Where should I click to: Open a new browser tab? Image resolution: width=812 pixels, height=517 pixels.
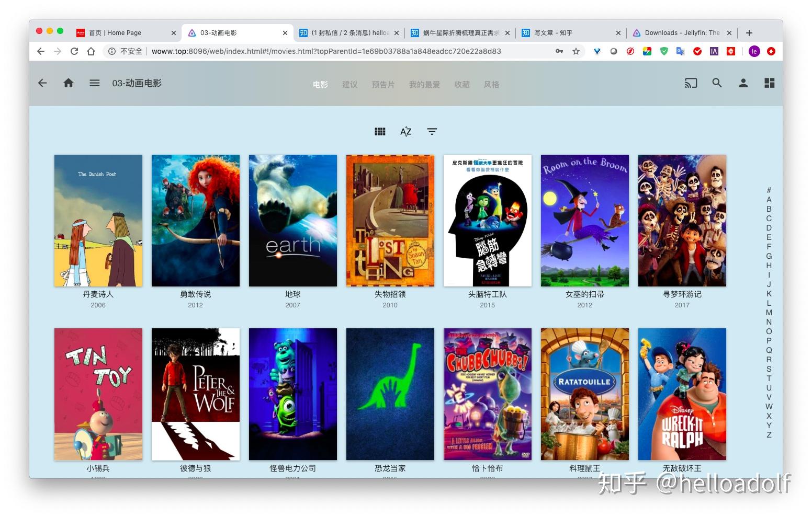pyautogui.click(x=749, y=33)
